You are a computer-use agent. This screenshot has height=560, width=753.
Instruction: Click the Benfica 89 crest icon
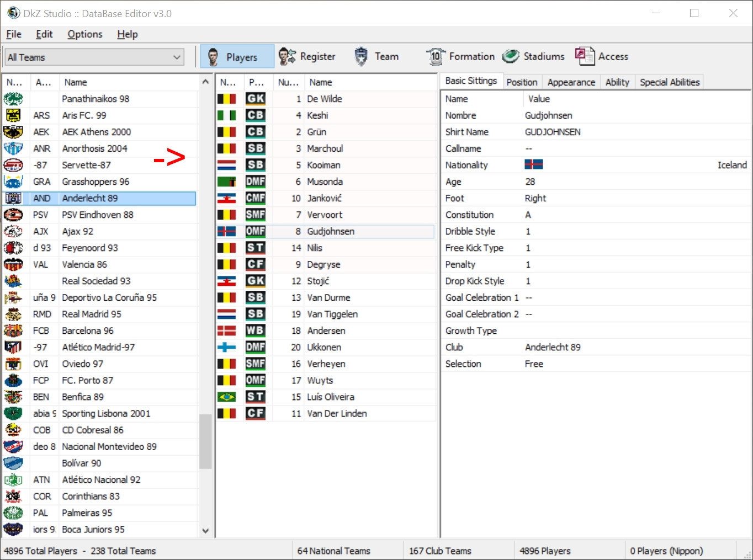coord(13,397)
